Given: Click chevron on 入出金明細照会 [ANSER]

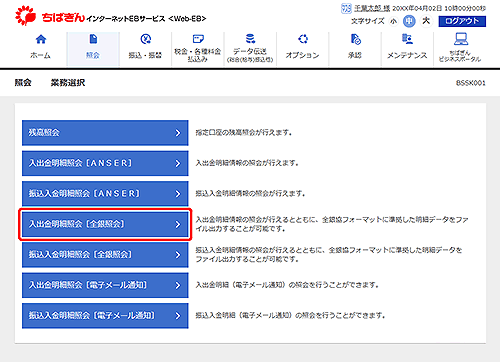Looking at the screenshot, I should tap(178, 163).
